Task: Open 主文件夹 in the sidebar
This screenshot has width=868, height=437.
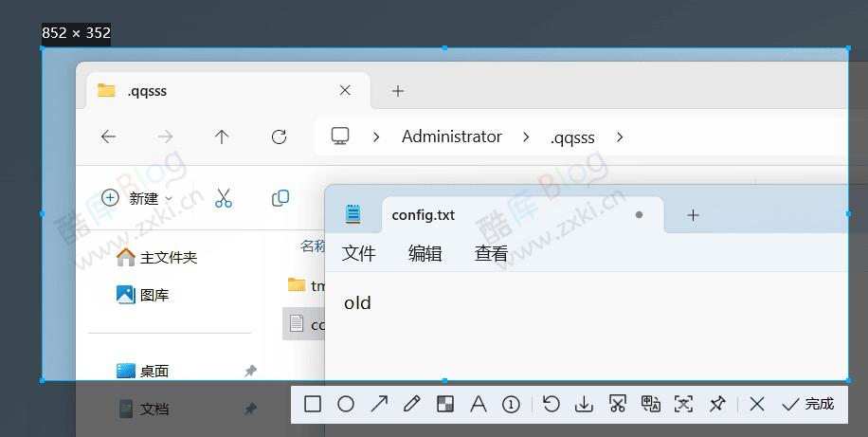Action: click(x=157, y=258)
